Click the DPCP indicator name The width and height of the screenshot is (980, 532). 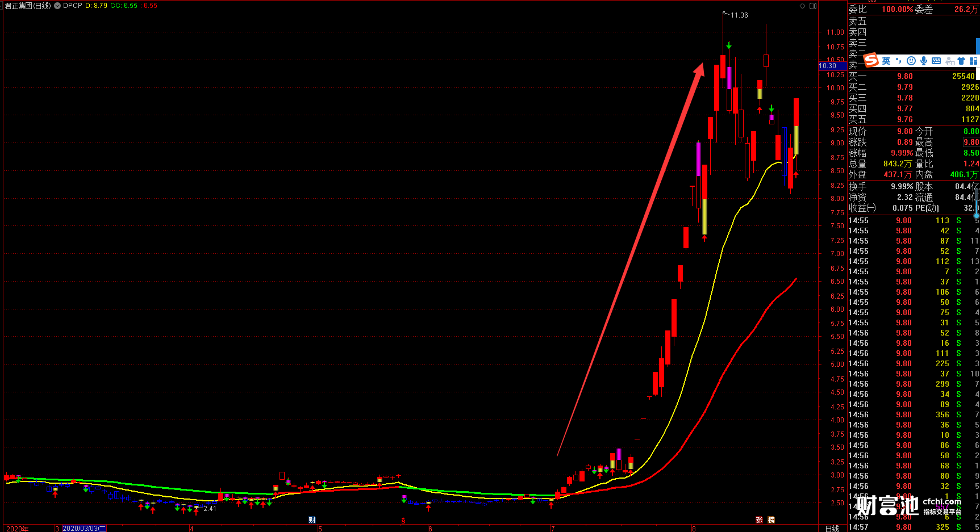coord(73,6)
